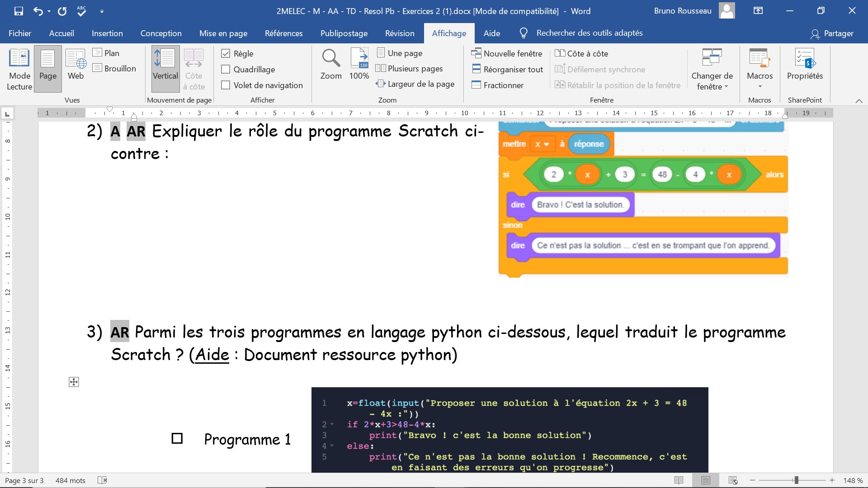Open Mode Lecture view

tap(19, 69)
